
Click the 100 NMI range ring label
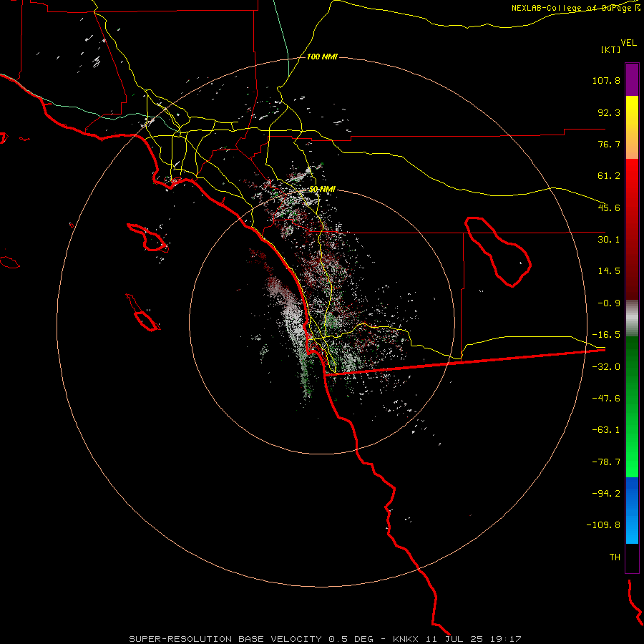[x=322, y=57]
